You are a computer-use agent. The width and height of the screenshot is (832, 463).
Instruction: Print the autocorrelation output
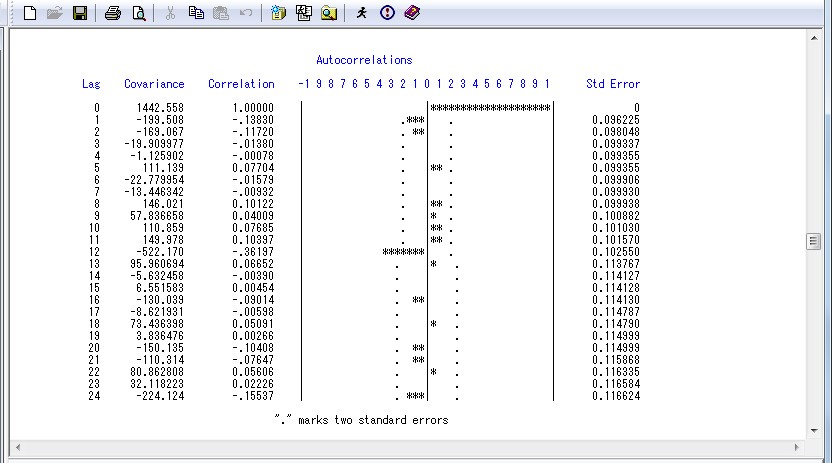point(113,13)
